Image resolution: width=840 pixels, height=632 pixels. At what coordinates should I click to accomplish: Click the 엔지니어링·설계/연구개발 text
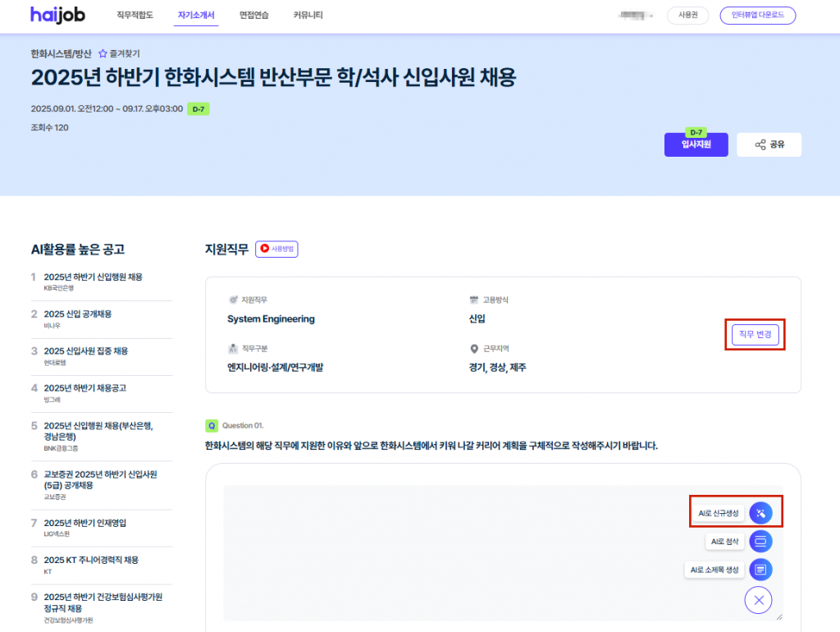(x=276, y=368)
